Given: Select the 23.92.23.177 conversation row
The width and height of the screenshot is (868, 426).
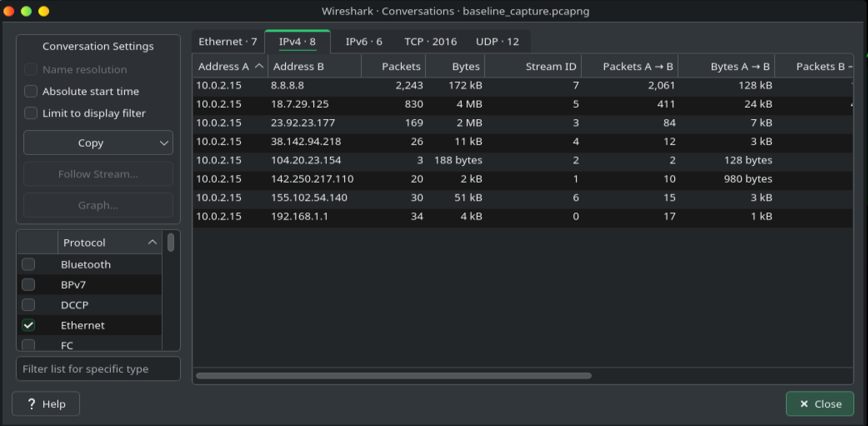Looking at the screenshot, I should [x=523, y=123].
